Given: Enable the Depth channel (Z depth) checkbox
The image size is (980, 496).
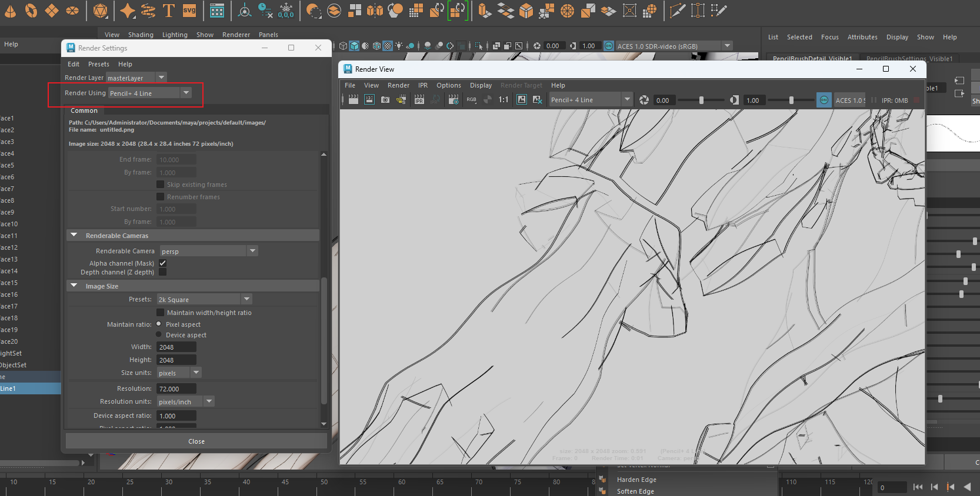Looking at the screenshot, I should point(163,272).
